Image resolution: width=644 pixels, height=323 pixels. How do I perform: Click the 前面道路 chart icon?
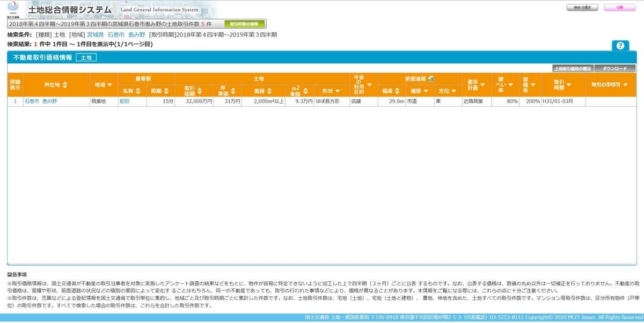pos(431,78)
